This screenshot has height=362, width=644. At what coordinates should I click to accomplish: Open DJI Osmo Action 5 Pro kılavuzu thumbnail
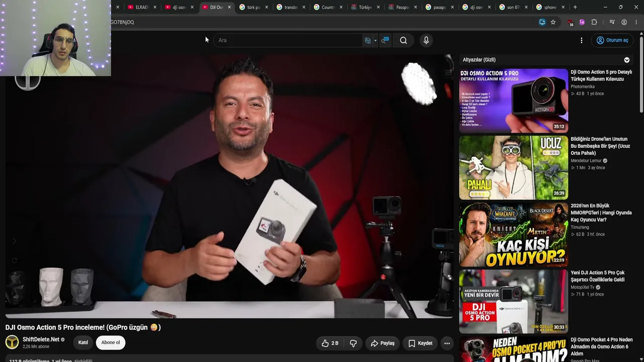click(513, 100)
